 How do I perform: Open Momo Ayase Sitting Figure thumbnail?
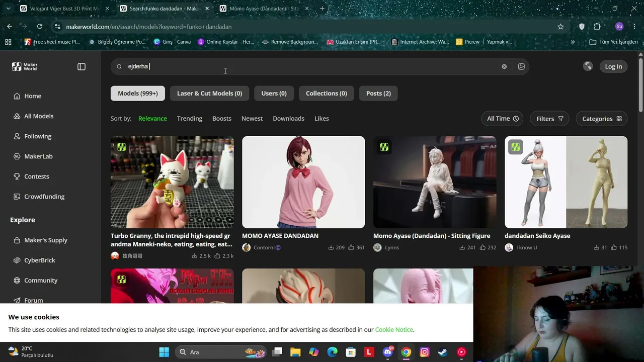tap(435, 182)
